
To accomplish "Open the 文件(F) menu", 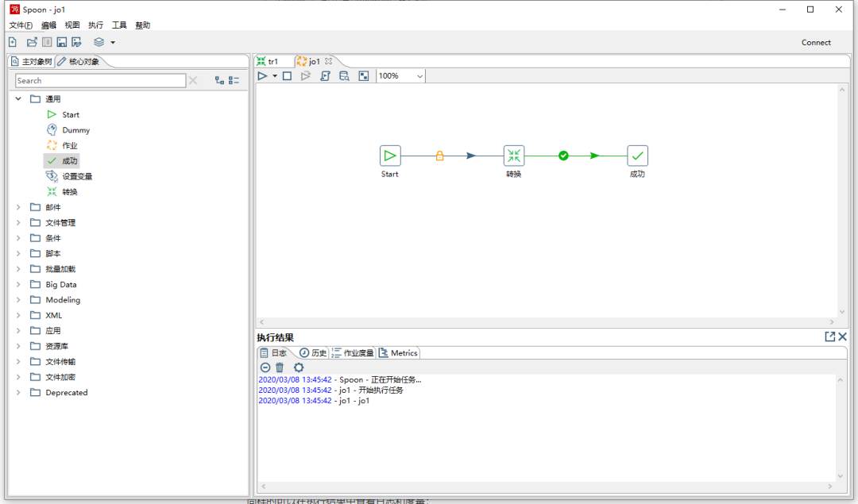I will pos(21,25).
